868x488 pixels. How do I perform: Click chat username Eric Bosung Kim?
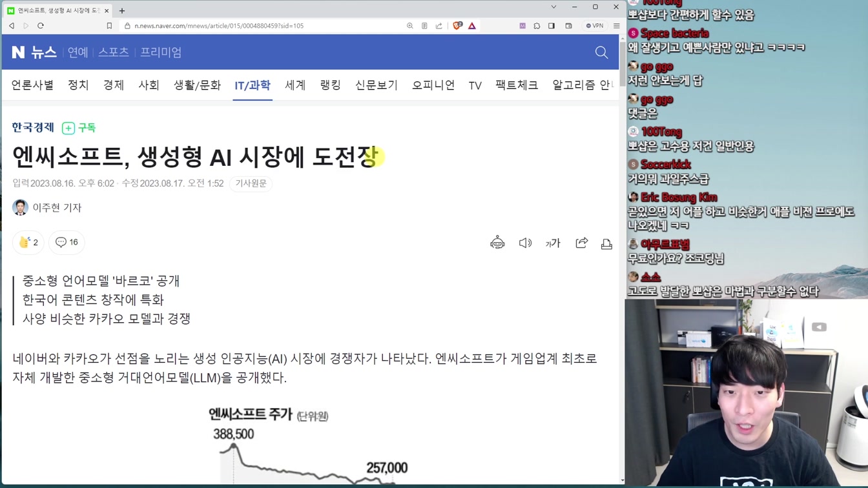(x=679, y=198)
